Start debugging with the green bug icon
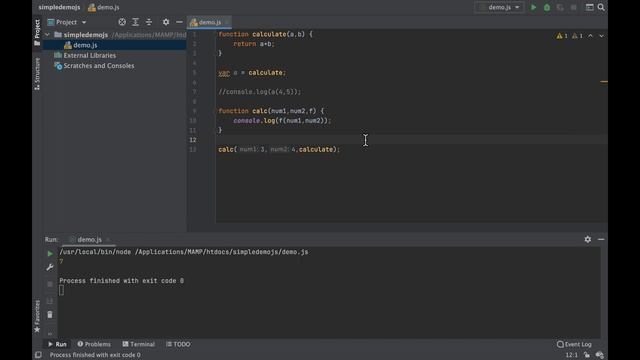640x360 pixels. click(547, 7)
